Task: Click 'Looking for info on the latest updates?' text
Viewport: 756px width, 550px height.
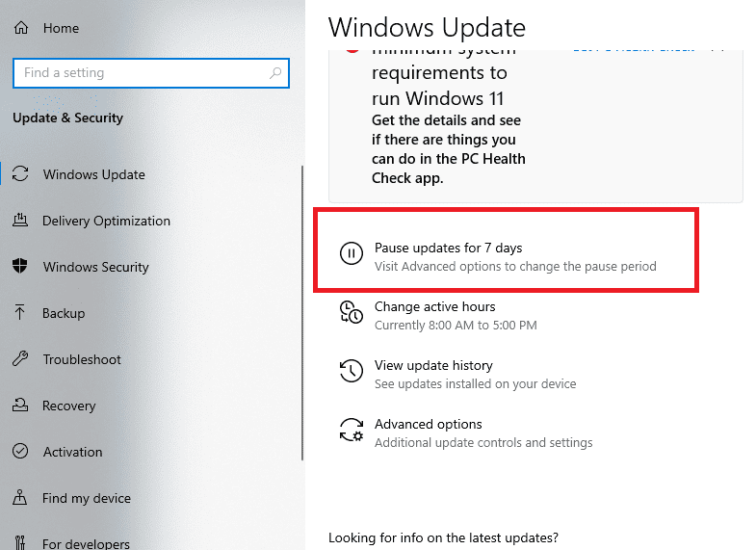Action: 443,537
